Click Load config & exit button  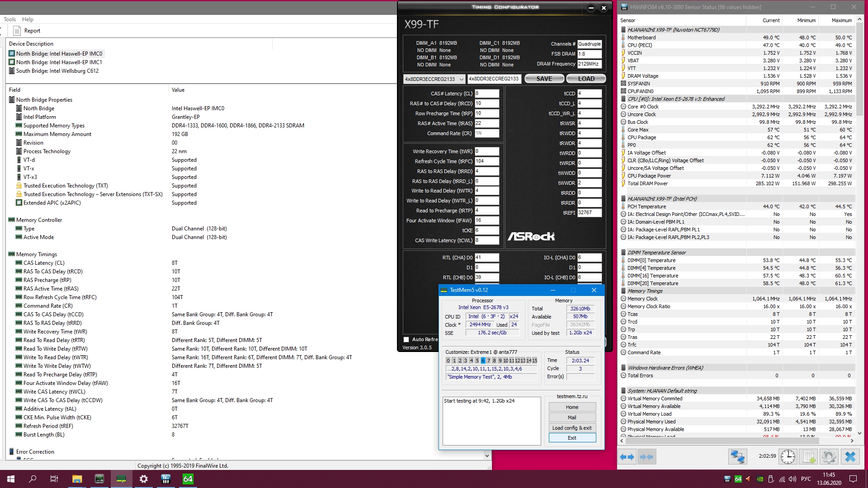click(572, 428)
